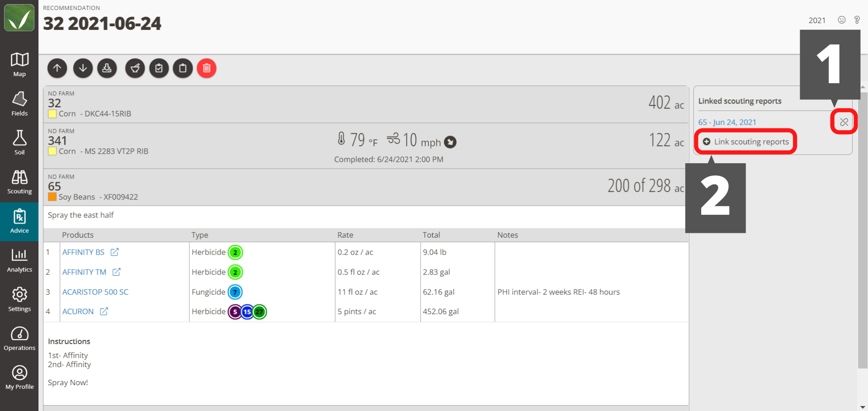
Task: Click the blue group 7 fungicide badge
Action: pos(235,292)
